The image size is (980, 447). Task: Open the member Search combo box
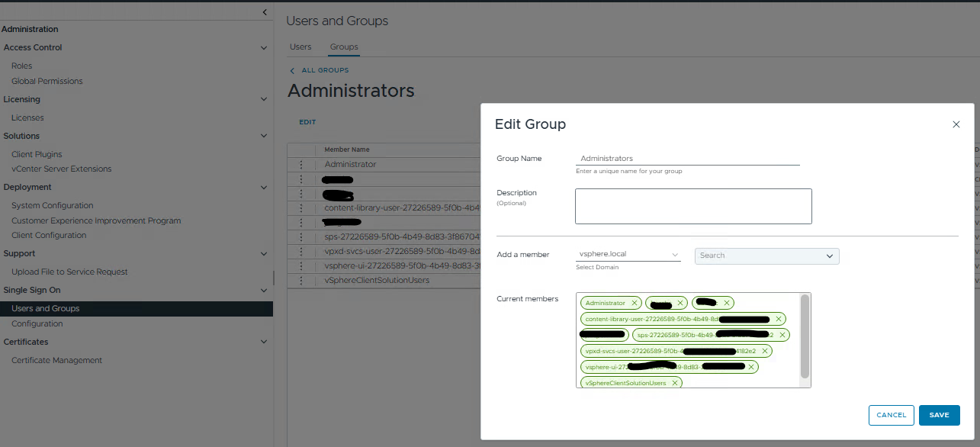(766, 256)
